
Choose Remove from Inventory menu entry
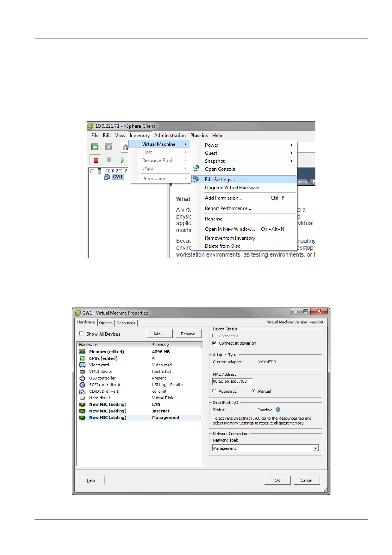(x=244, y=238)
